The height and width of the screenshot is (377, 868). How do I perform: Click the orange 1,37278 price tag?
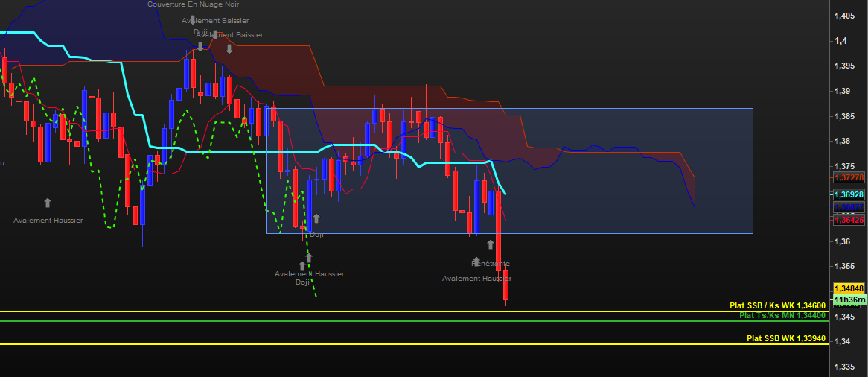[x=849, y=177]
